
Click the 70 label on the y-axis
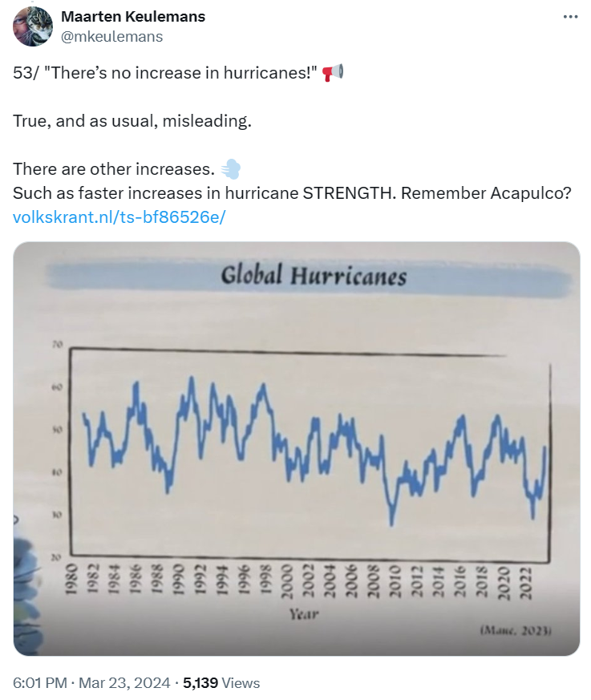56,345
